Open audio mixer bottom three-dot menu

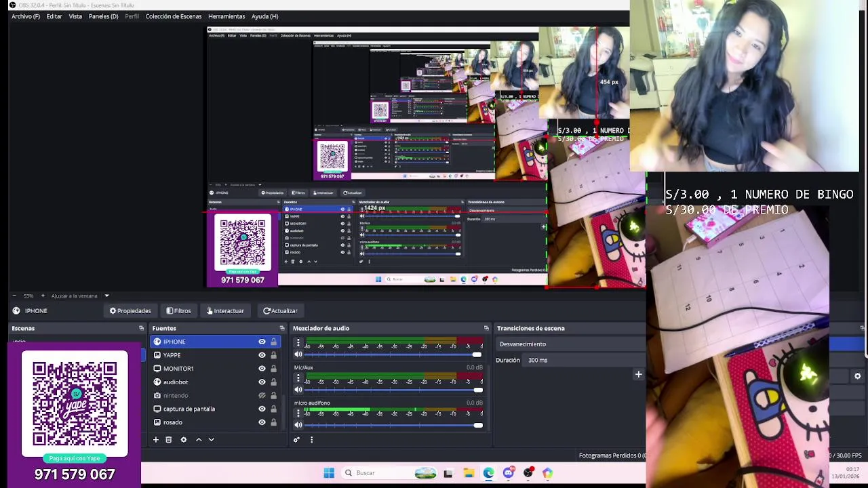click(311, 440)
